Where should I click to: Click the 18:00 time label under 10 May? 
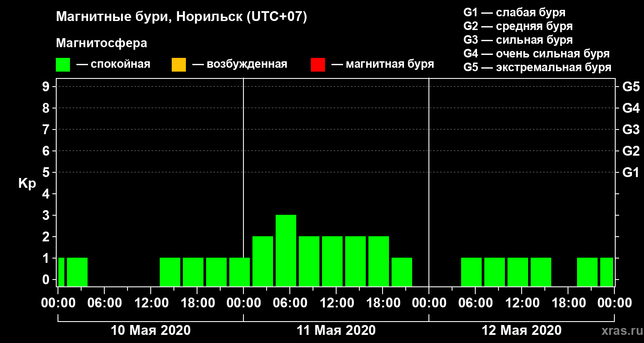click(197, 303)
